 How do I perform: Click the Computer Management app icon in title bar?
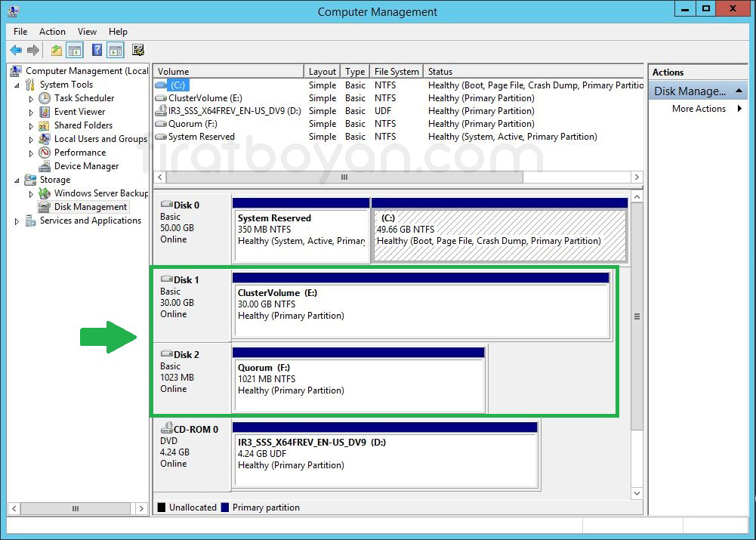(13, 11)
